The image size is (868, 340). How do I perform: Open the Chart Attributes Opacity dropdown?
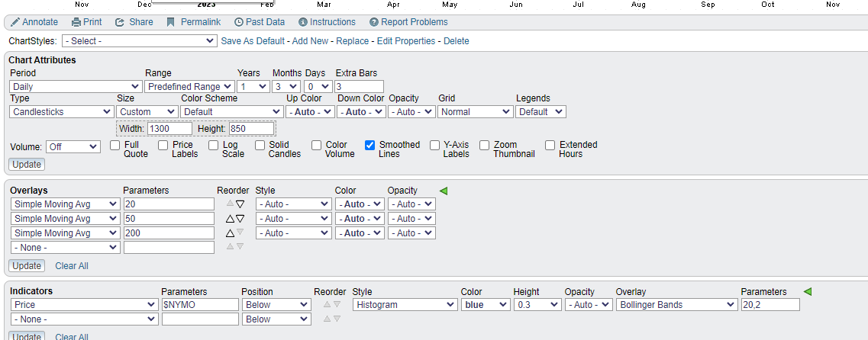411,111
